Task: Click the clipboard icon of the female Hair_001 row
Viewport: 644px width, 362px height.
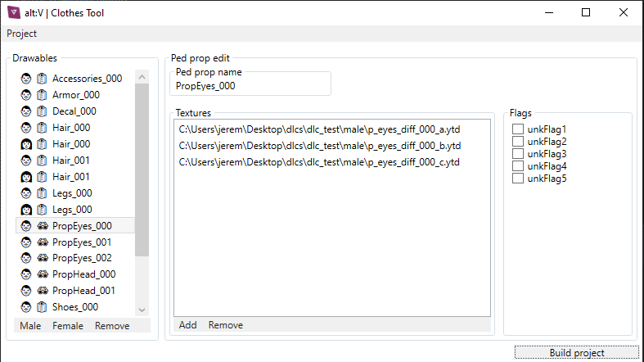Action: pos(42,177)
